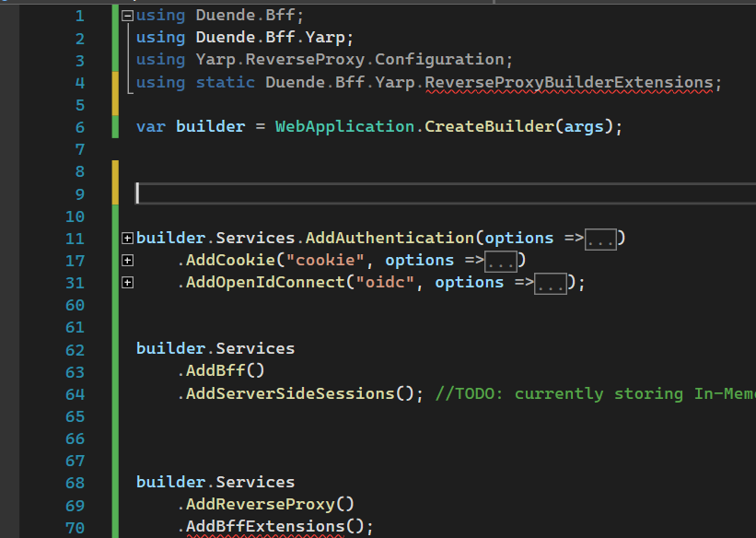Click 'builder.Services' on line 68
The image size is (756, 538).
tap(215, 482)
